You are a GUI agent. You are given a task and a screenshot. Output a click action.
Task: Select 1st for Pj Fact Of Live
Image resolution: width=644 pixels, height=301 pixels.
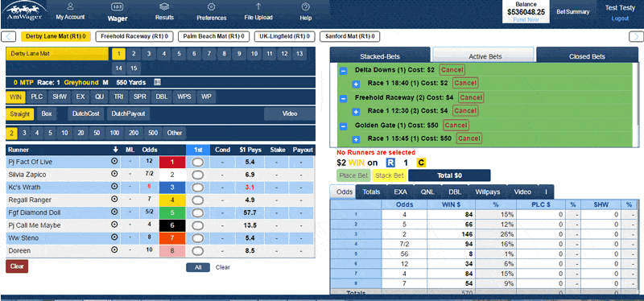click(197, 162)
